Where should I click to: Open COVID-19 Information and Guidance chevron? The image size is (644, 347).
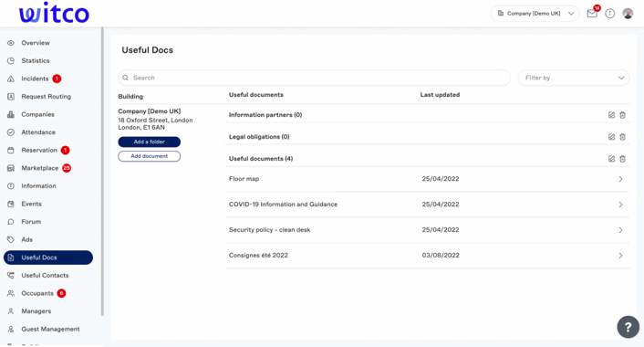click(620, 205)
